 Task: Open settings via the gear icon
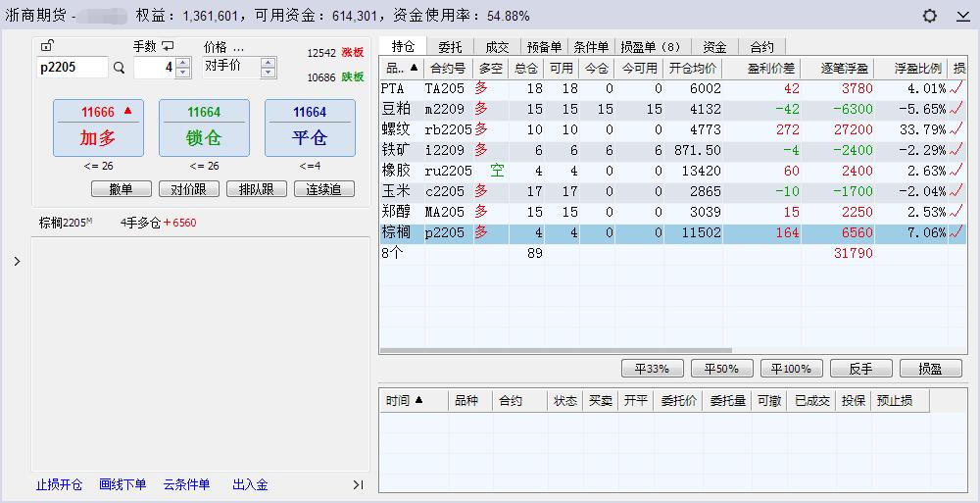(x=930, y=16)
